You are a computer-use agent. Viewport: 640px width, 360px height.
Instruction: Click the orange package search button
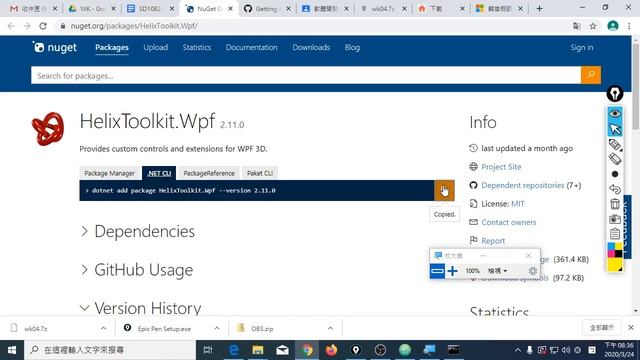click(x=591, y=75)
